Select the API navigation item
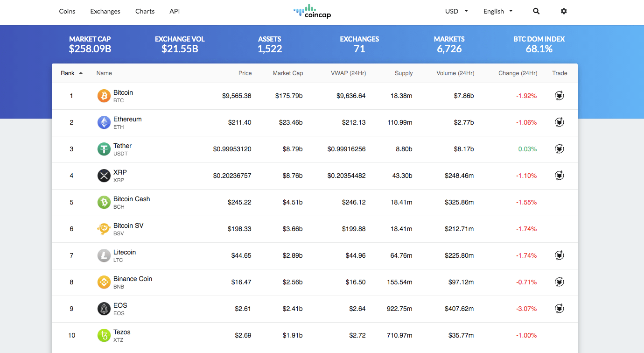 pyautogui.click(x=175, y=11)
